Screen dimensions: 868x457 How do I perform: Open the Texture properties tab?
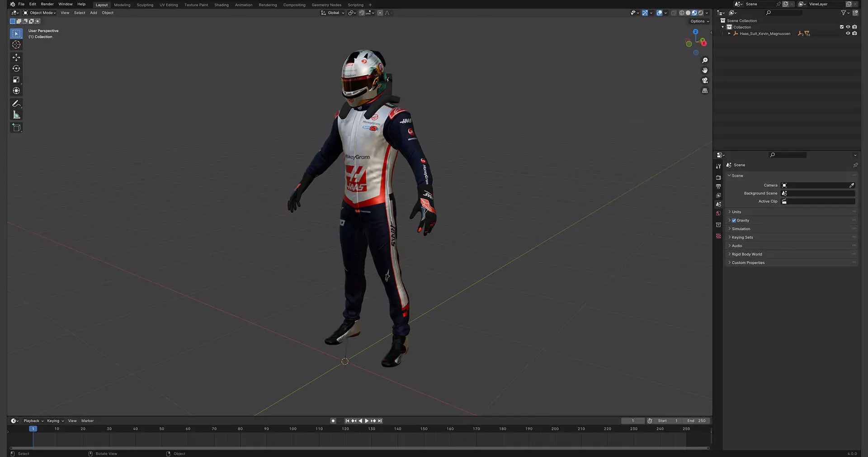point(718,236)
